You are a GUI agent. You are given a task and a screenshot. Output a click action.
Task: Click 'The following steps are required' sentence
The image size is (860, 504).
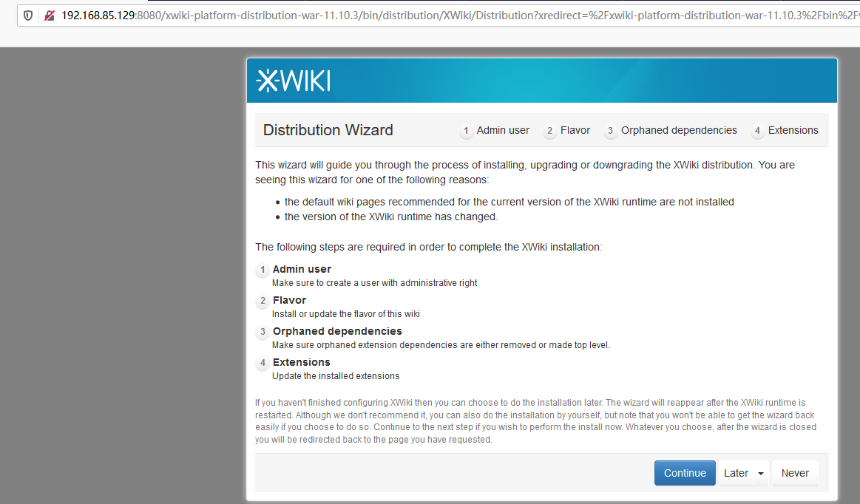pyautogui.click(x=428, y=247)
